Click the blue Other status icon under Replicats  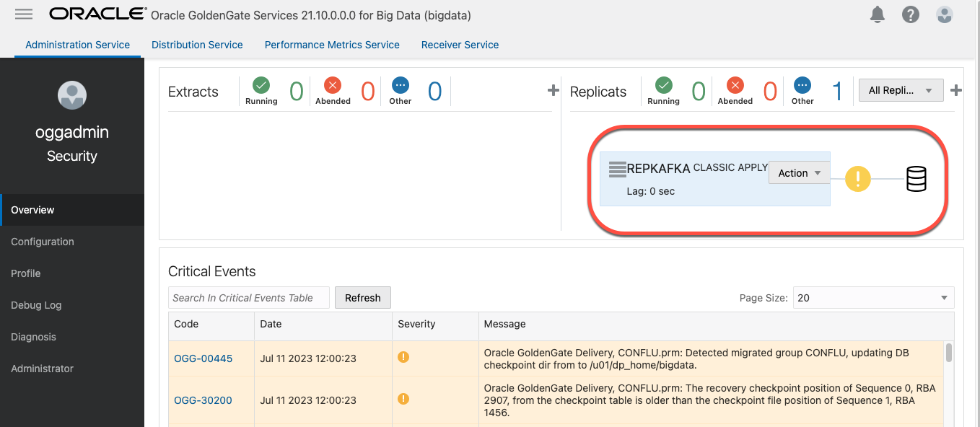pyautogui.click(x=802, y=86)
